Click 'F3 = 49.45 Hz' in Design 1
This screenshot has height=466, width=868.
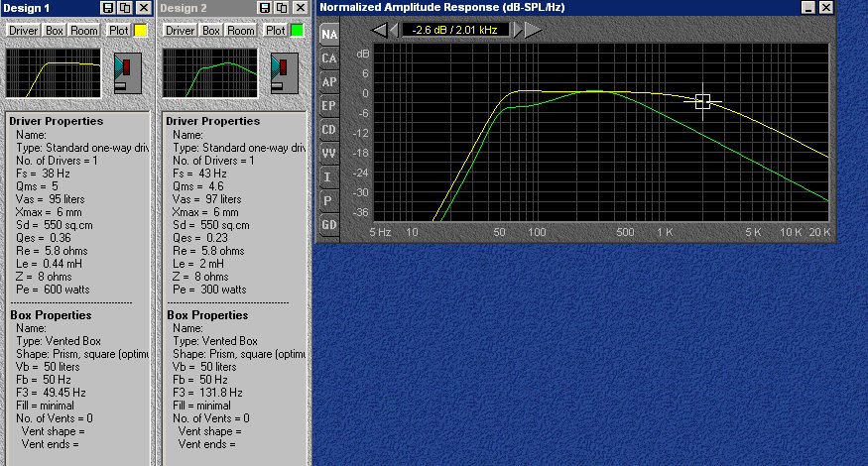click(51, 393)
